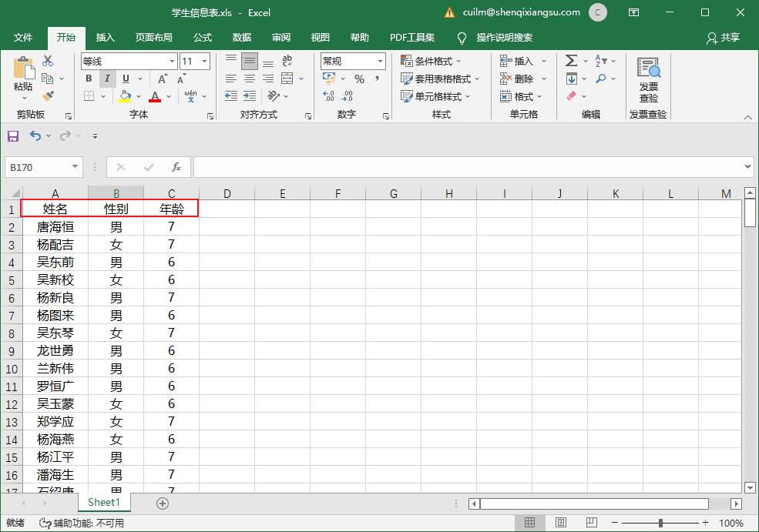Select the Format Painter brush icon

click(48, 96)
